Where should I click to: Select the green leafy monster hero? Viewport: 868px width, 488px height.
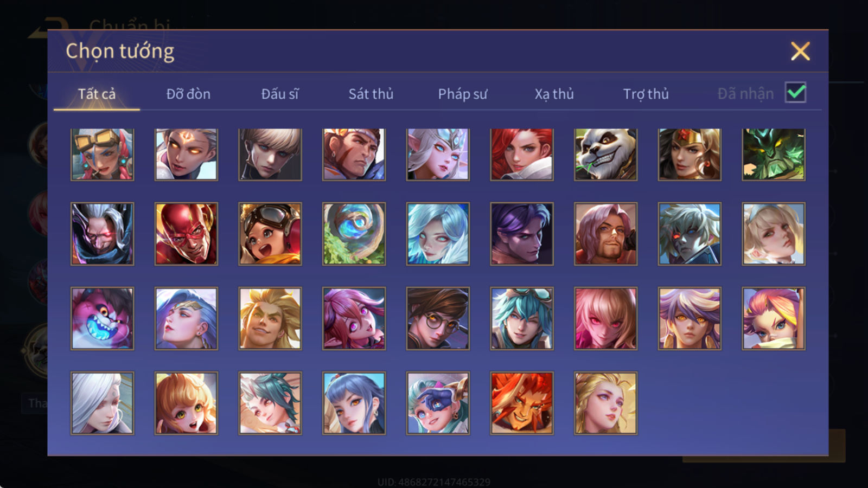coord(773,155)
